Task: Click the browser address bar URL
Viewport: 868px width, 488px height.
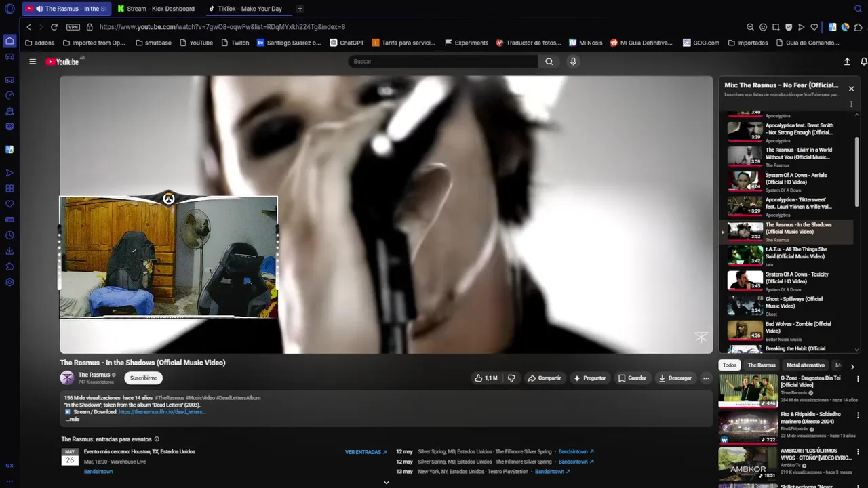Action: tap(222, 27)
